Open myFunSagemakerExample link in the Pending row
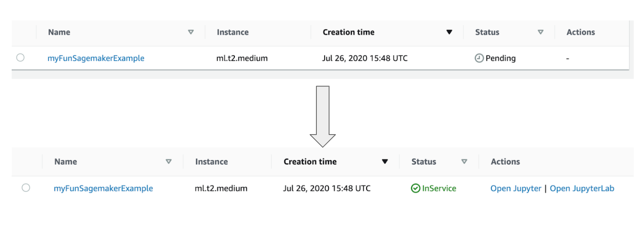The width and height of the screenshot is (644, 230). click(x=96, y=58)
